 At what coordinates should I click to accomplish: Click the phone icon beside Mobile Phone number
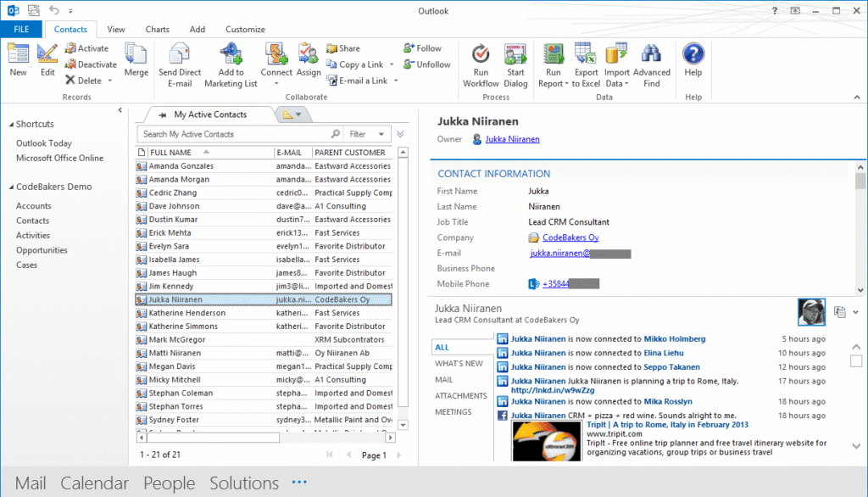tap(533, 283)
